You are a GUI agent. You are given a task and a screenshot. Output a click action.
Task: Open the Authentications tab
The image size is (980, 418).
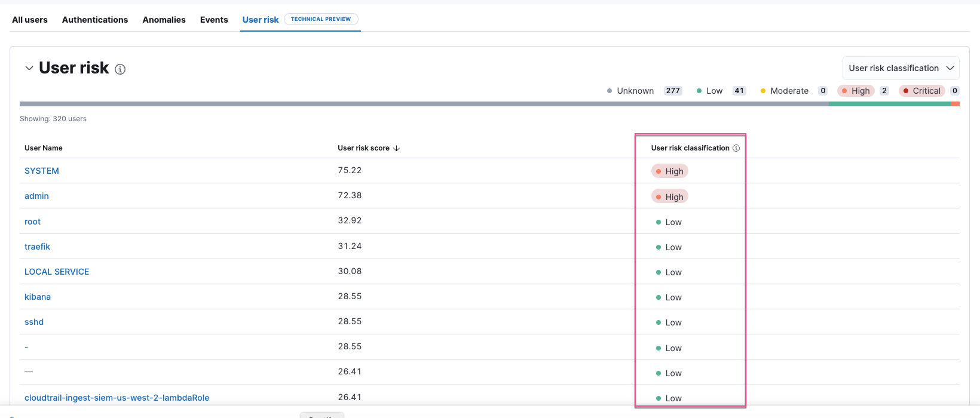95,20
